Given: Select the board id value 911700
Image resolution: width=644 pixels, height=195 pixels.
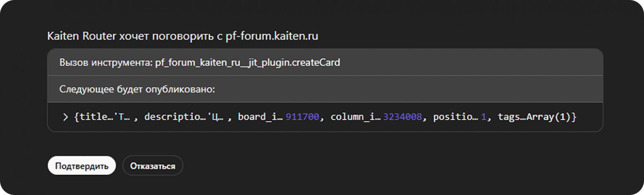Looking at the screenshot, I should point(302,117).
